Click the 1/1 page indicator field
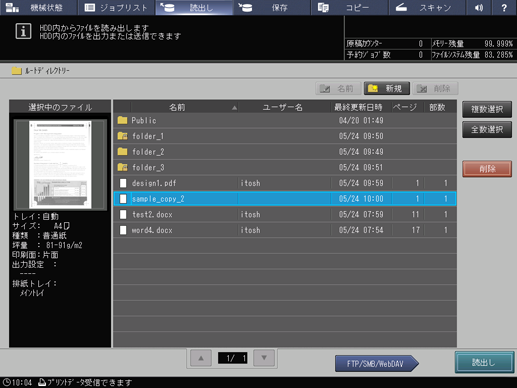This screenshot has height=388, width=517. click(232, 358)
